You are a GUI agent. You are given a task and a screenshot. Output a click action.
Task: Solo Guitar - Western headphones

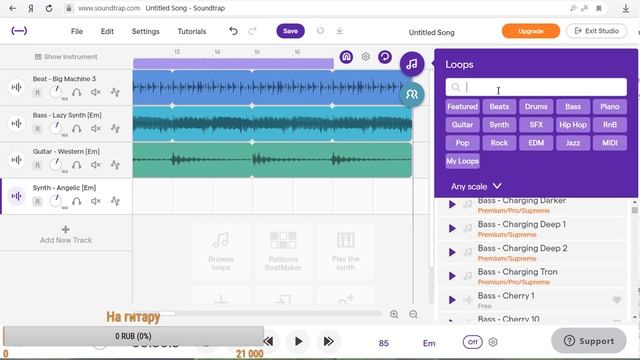coord(76,165)
